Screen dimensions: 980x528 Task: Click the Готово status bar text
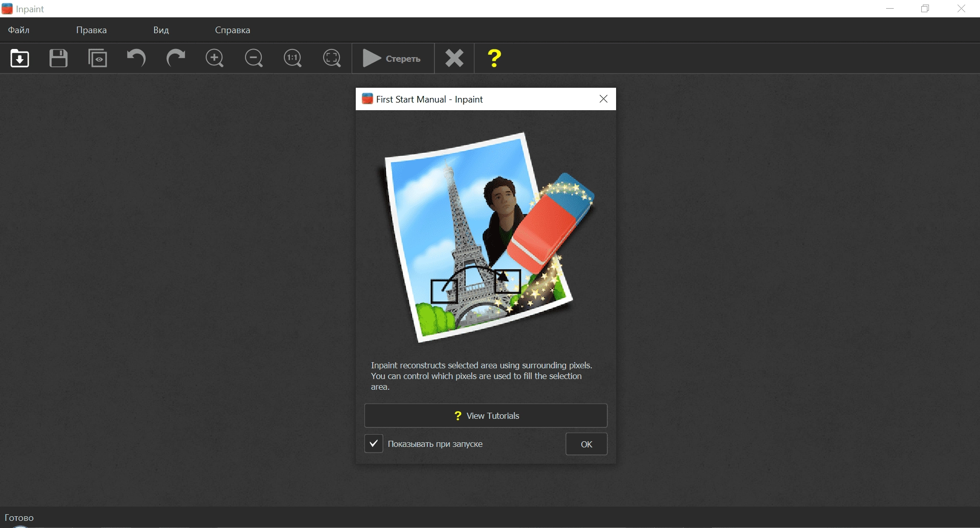click(x=19, y=518)
